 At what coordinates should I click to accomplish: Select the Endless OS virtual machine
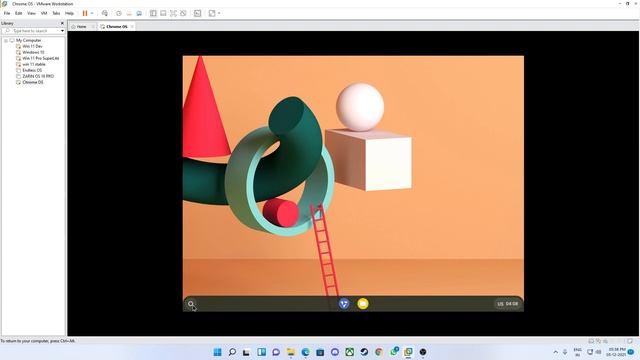[32, 70]
